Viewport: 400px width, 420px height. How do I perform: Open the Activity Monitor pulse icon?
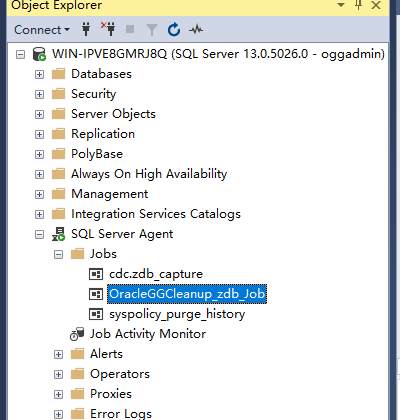coord(196,30)
